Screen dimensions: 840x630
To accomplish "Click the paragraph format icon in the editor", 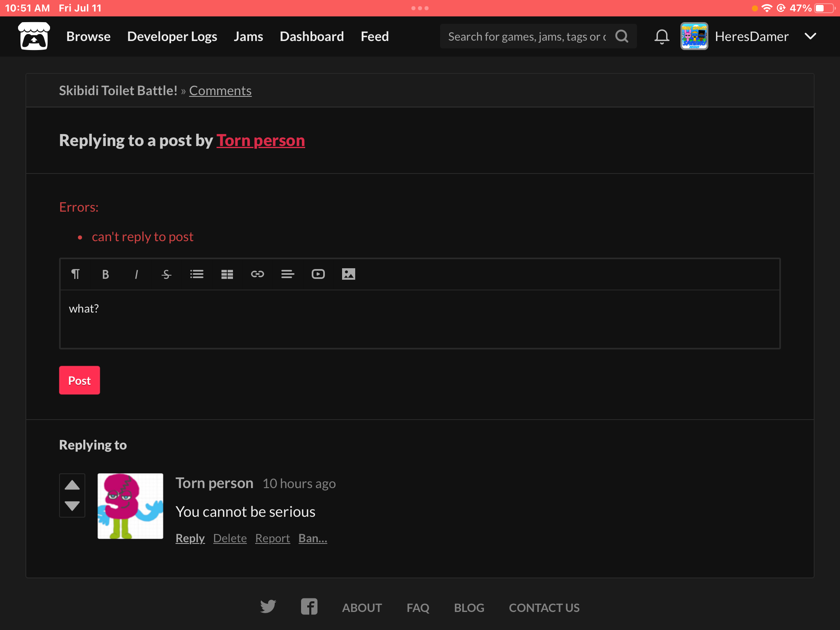I will (x=75, y=274).
